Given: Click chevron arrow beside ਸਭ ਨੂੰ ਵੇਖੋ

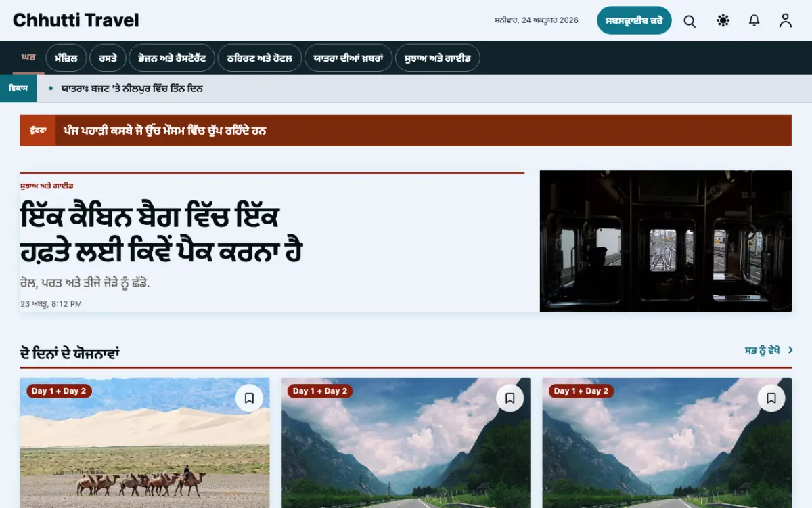Looking at the screenshot, I should [x=790, y=350].
